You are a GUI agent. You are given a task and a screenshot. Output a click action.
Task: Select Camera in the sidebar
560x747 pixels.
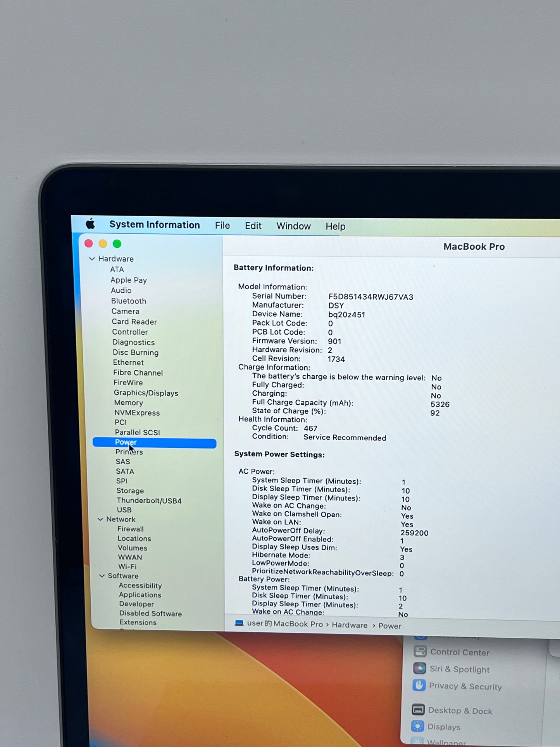pyautogui.click(x=125, y=311)
